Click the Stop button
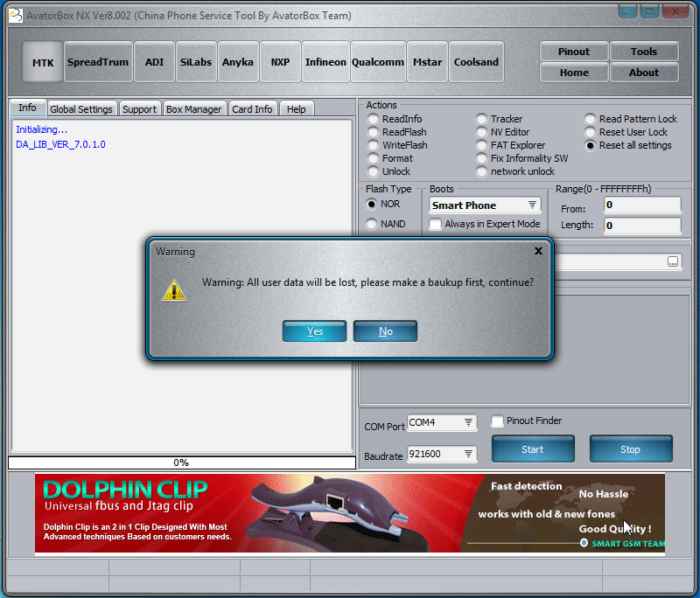This screenshot has height=598, width=700. pos(630,449)
